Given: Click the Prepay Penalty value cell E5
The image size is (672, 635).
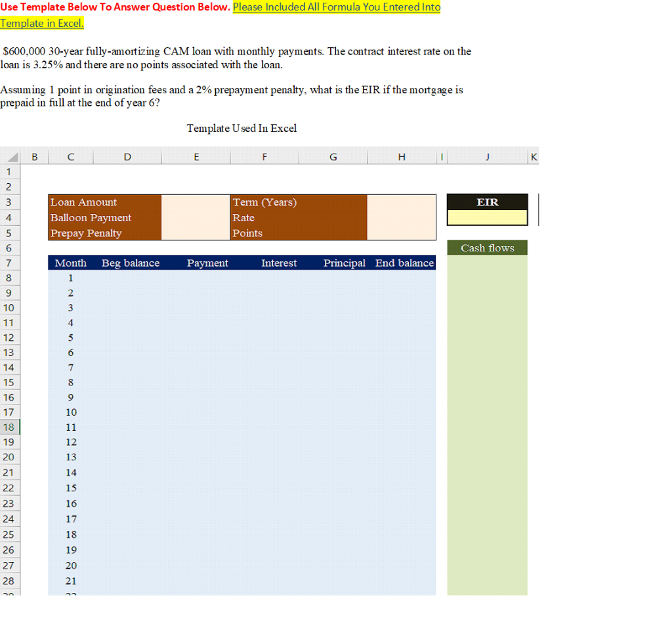Looking at the screenshot, I should (196, 233).
